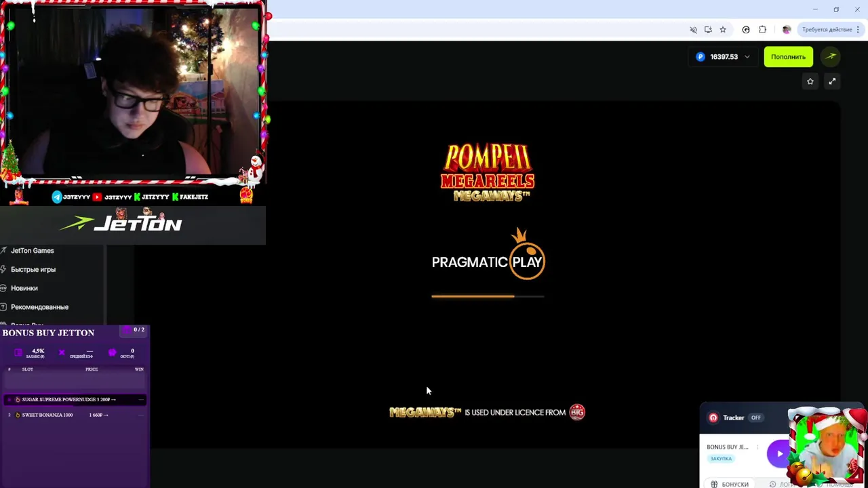Screen dimensions: 868x488
Task: Click the purple play button in Tracker
Action: point(778,453)
